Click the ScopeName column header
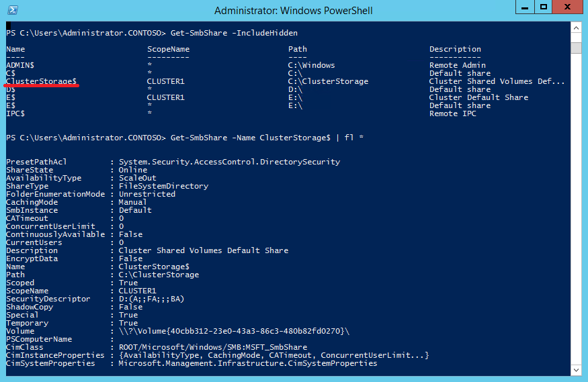 pyautogui.click(x=168, y=49)
